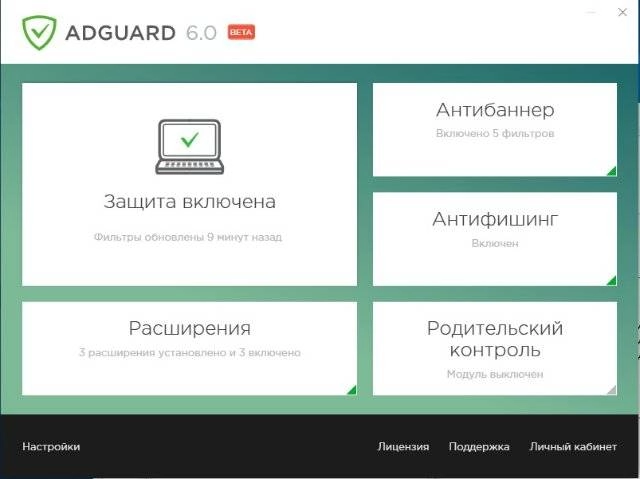Click '3 расширения установлено и 3 включено' text

[190, 353]
